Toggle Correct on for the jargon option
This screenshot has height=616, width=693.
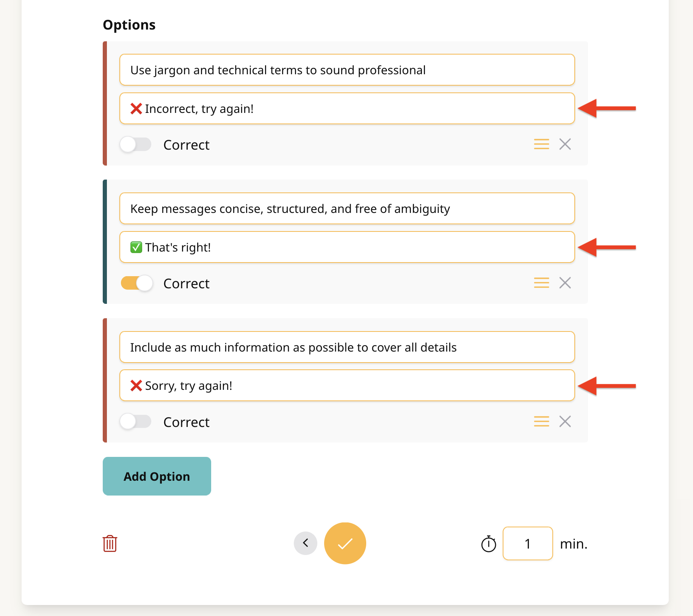coord(136,144)
